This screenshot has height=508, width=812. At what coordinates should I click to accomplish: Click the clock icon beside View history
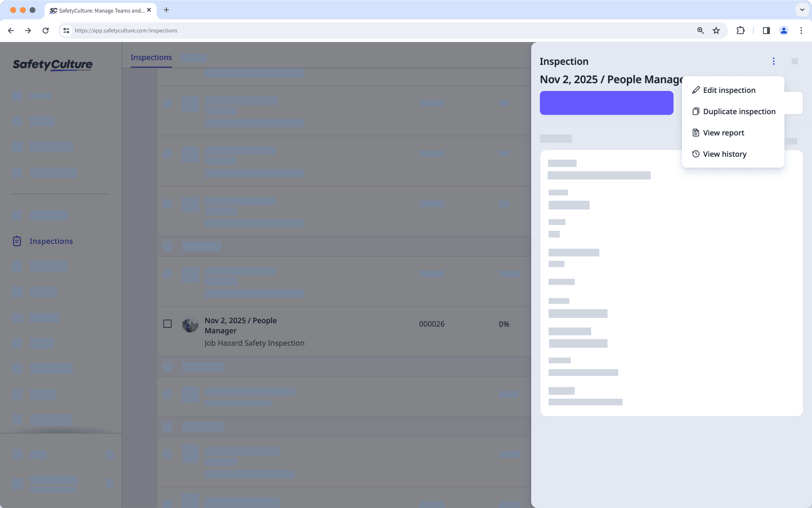(696, 154)
